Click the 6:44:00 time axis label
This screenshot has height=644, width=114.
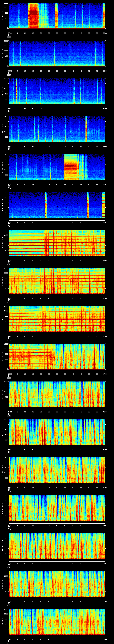pos(9,298)
